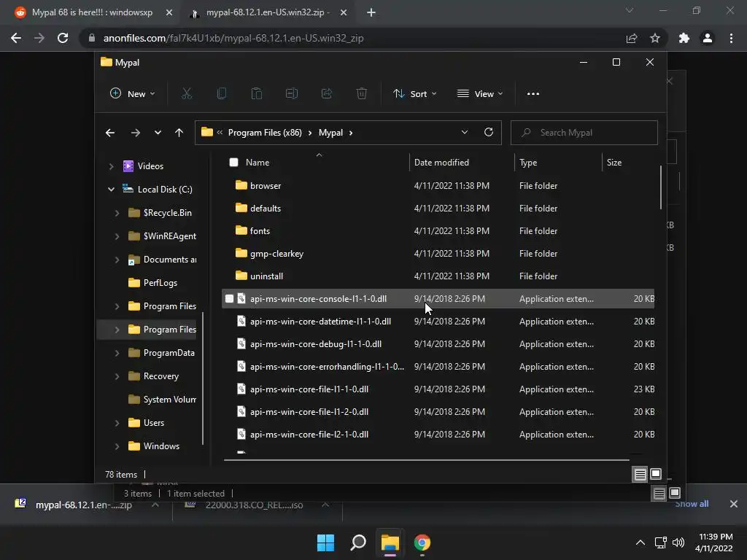
Task: Click Program Files (x86) breadcrumb
Action: [265, 133]
